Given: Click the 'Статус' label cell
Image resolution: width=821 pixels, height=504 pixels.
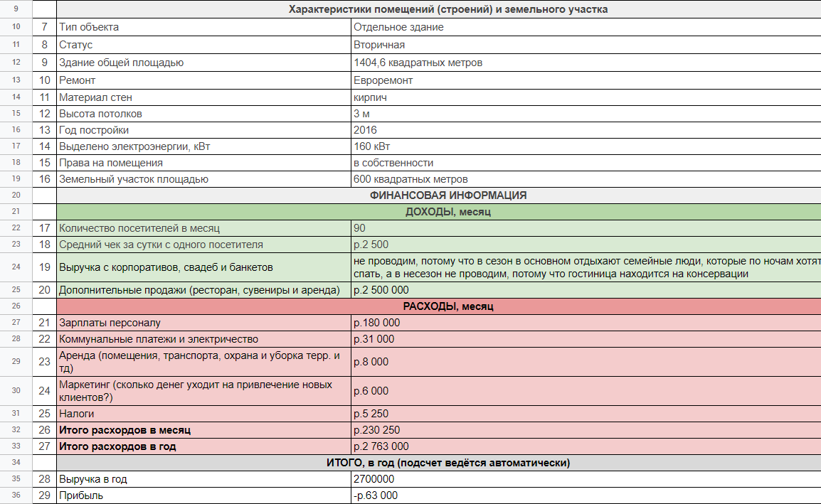Looking at the screenshot, I should pos(203,45).
